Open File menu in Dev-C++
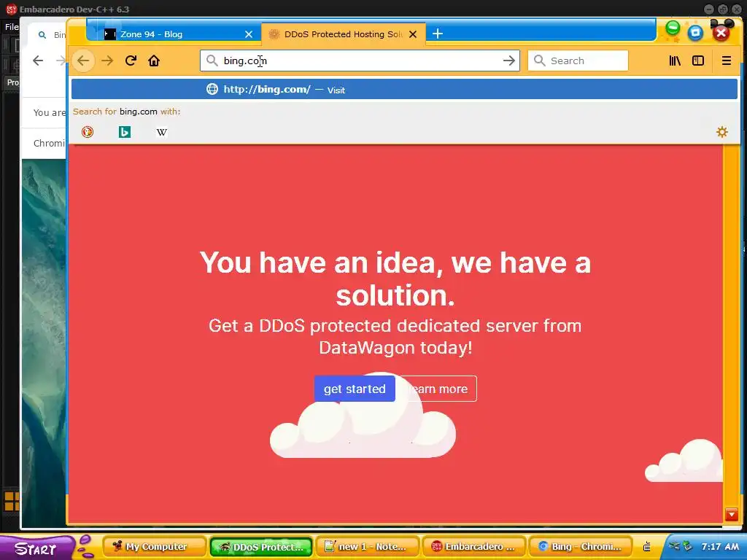This screenshot has height=560, width=747. coord(12,27)
